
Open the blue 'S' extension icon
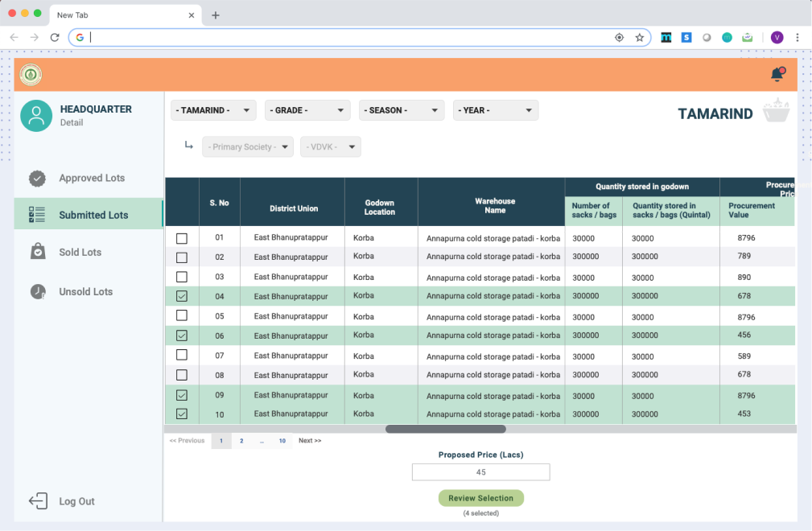click(x=686, y=37)
